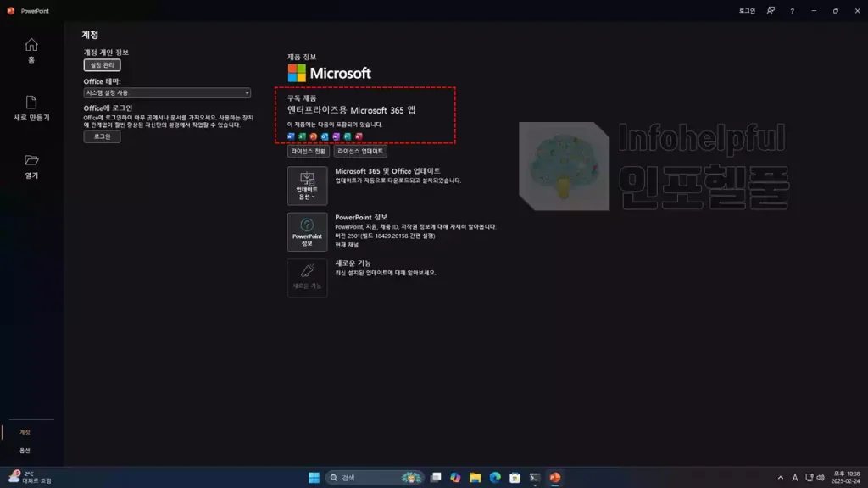Click the feedback person icon in title bar
Image resolution: width=868 pixels, height=488 pixels.
point(771,10)
